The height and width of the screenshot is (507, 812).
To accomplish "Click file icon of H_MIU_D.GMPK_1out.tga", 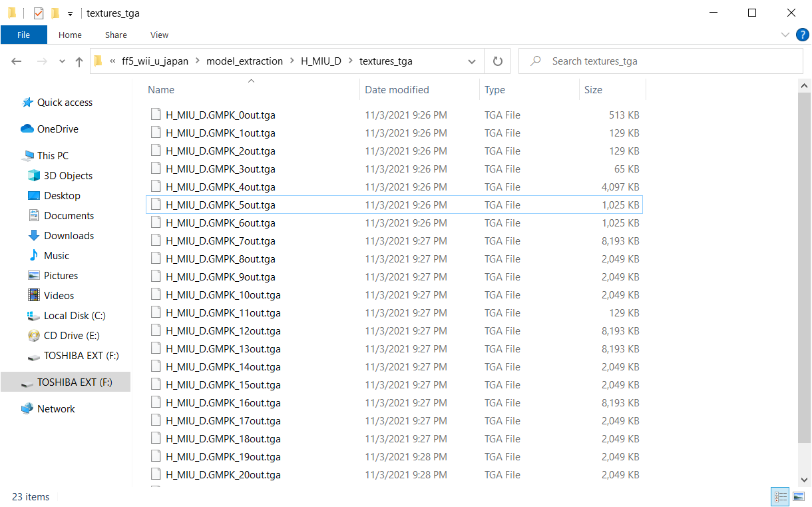I will click(x=156, y=133).
